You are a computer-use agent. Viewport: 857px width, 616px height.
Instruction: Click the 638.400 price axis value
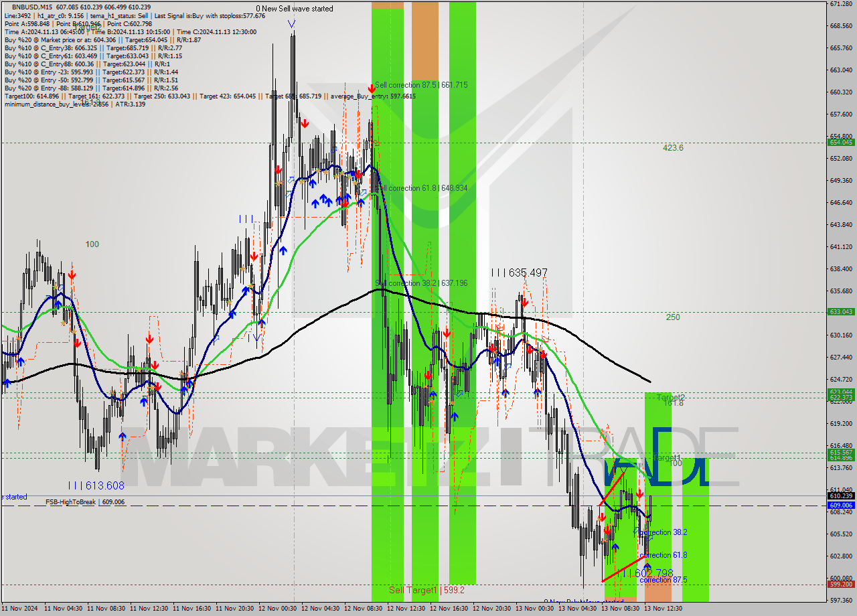coord(841,269)
